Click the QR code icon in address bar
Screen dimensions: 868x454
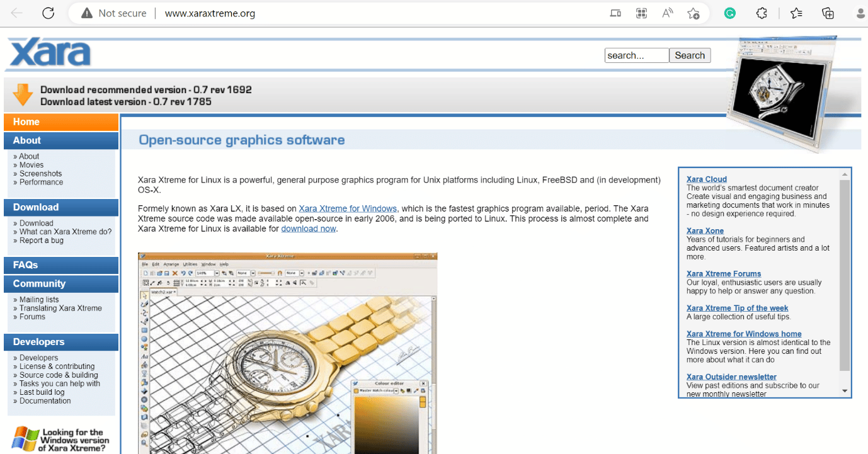click(x=642, y=13)
